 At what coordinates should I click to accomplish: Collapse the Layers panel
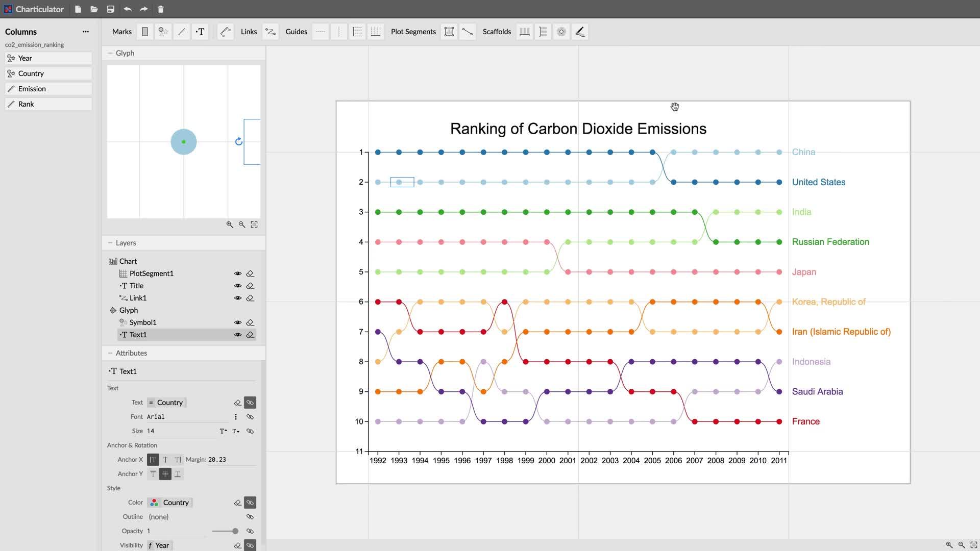point(111,242)
